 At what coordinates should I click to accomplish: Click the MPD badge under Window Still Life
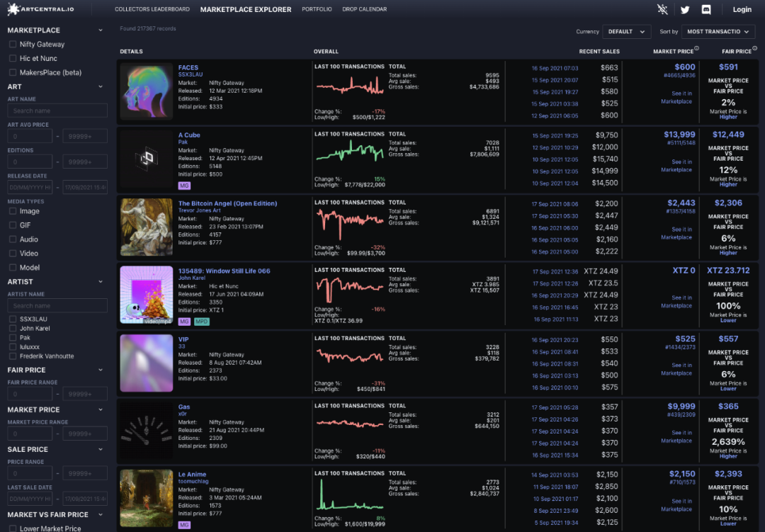click(201, 322)
